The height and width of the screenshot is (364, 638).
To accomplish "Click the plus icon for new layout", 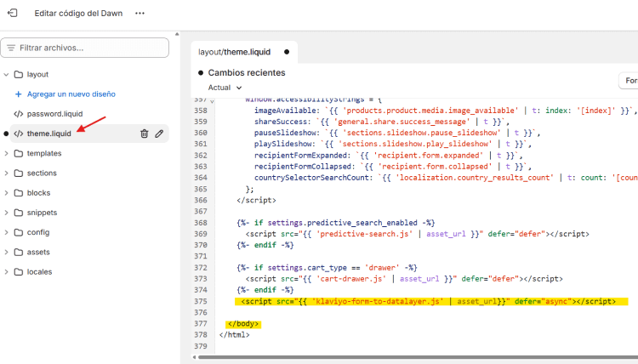I will tap(19, 94).
